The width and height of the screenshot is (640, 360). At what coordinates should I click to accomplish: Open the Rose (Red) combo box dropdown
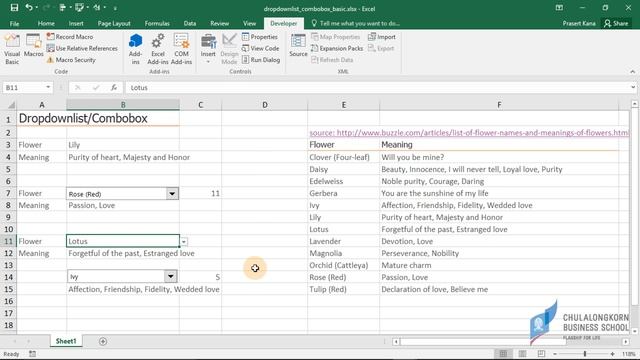pos(172,194)
